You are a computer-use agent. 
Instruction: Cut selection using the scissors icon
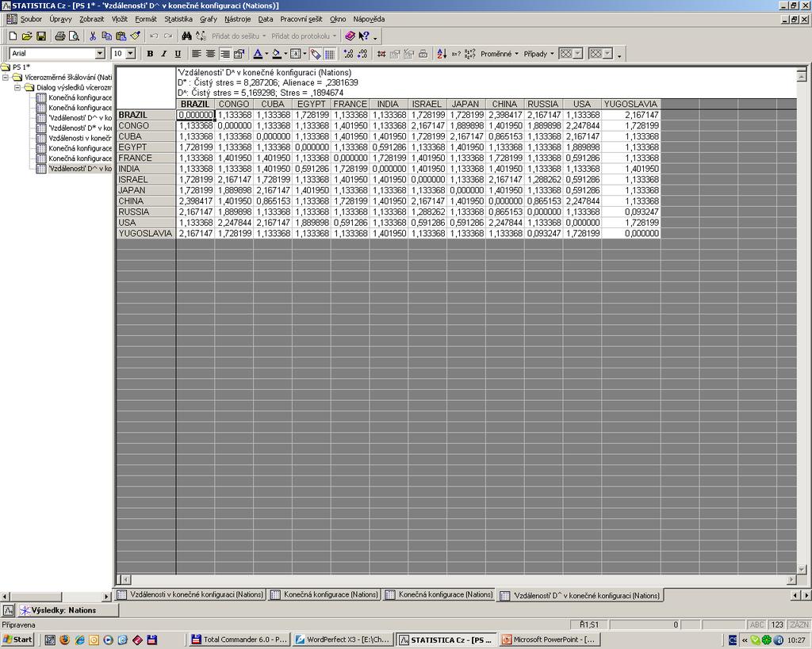pyautogui.click(x=93, y=36)
